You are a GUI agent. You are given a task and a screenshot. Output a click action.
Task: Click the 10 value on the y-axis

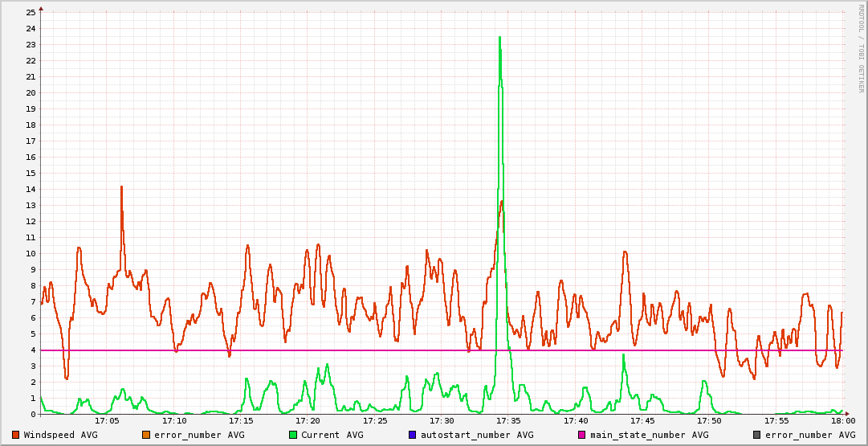pyautogui.click(x=31, y=253)
